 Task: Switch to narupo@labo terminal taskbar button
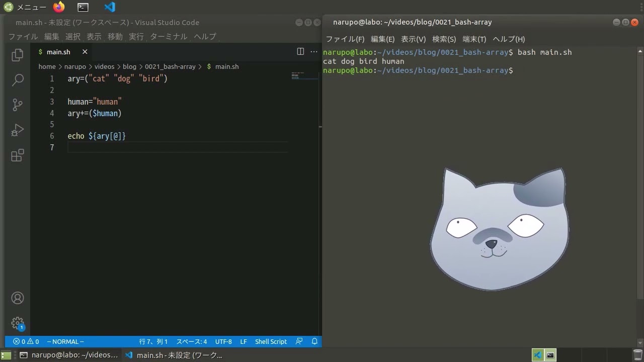pyautogui.click(x=69, y=355)
